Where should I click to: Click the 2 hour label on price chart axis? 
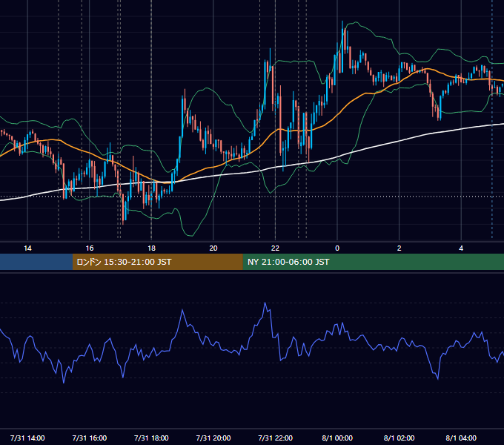click(x=399, y=248)
